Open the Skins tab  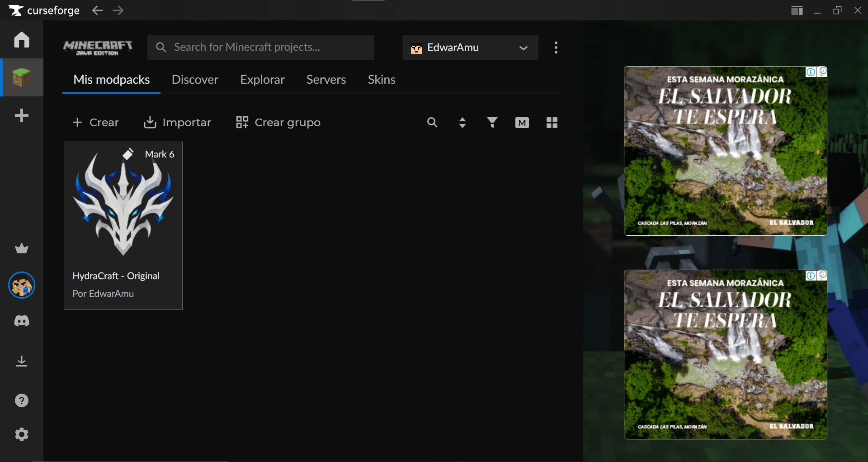(x=382, y=80)
